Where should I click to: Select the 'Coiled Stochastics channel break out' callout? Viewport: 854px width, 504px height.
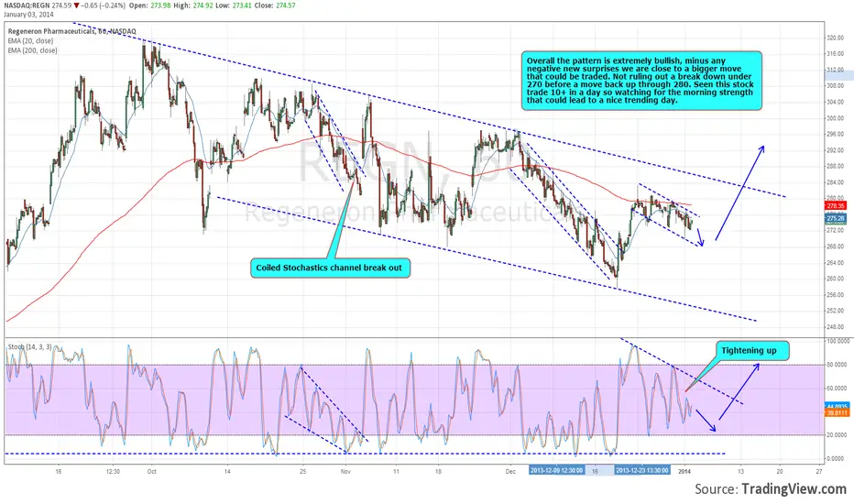pyautogui.click(x=330, y=268)
